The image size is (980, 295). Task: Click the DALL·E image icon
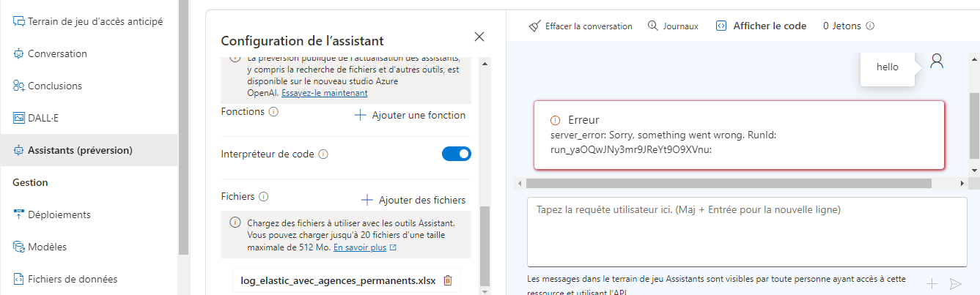click(18, 118)
